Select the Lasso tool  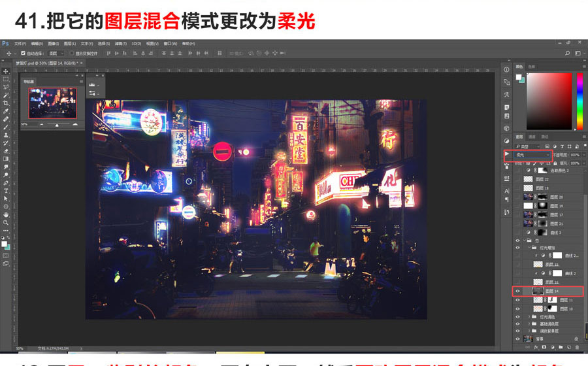(6, 87)
